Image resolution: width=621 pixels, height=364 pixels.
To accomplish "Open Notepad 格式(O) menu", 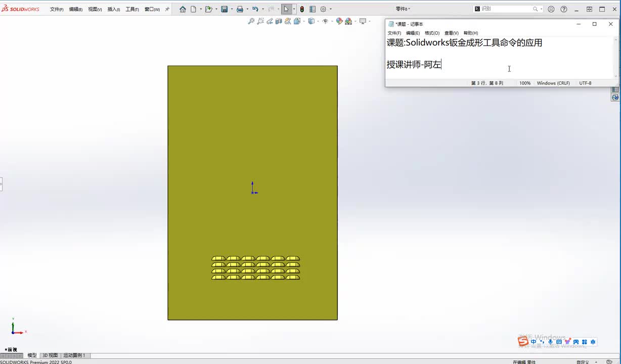I will (432, 33).
